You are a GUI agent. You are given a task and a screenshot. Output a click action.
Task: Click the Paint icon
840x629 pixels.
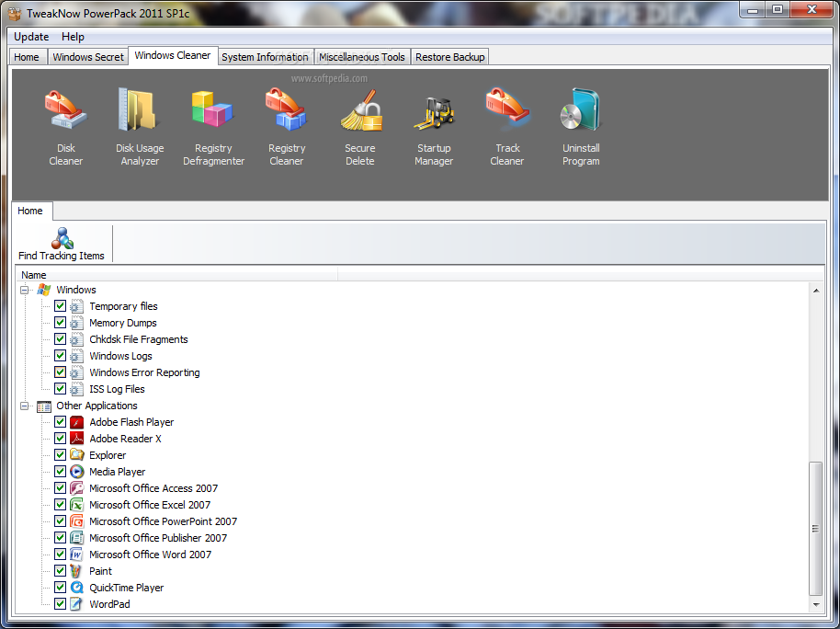[x=77, y=571]
